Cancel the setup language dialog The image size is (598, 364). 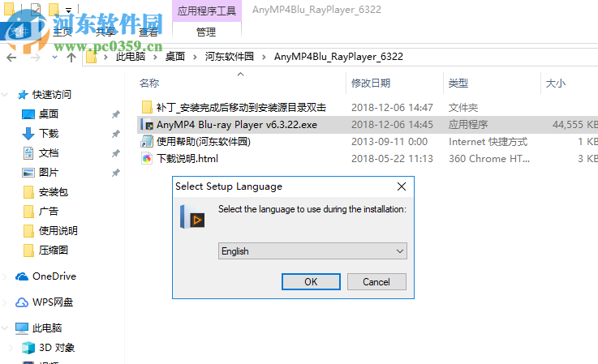coord(376,281)
